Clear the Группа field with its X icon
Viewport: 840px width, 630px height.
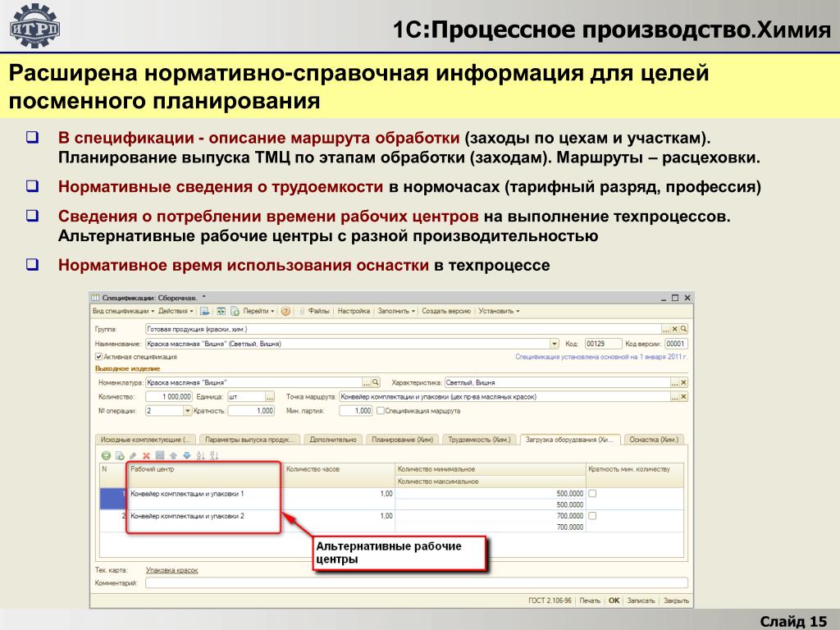pos(675,329)
